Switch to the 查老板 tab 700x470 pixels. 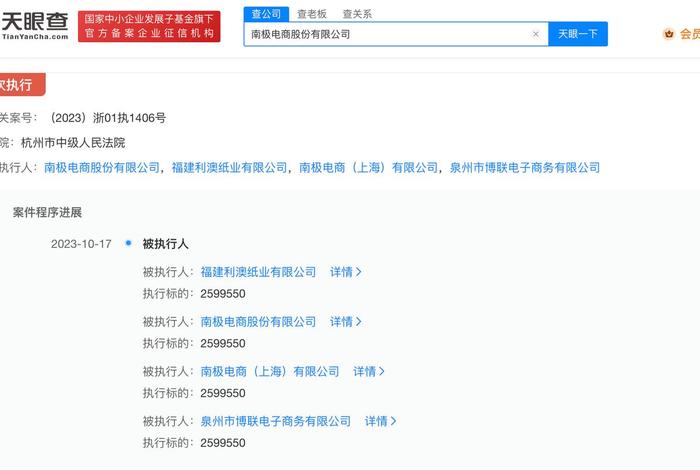click(x=312, y=14)
